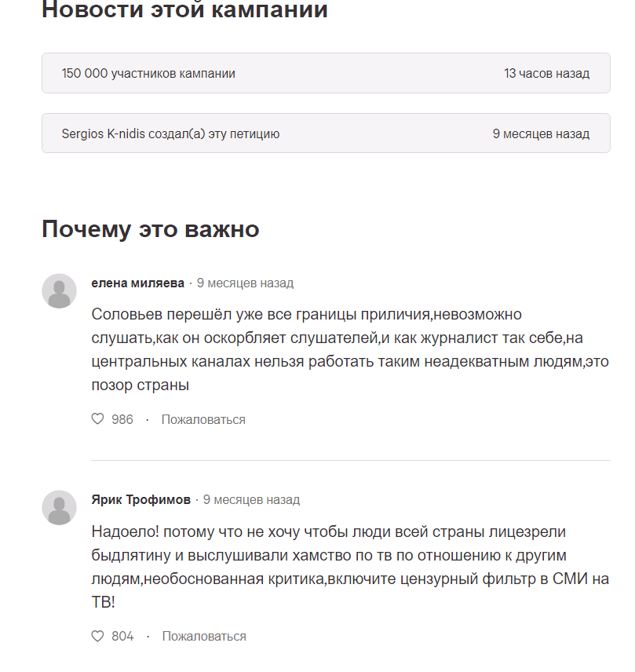Like елена миляева's comment via the heart icon
Screen dimensions: 635x672
click(97, 418)
